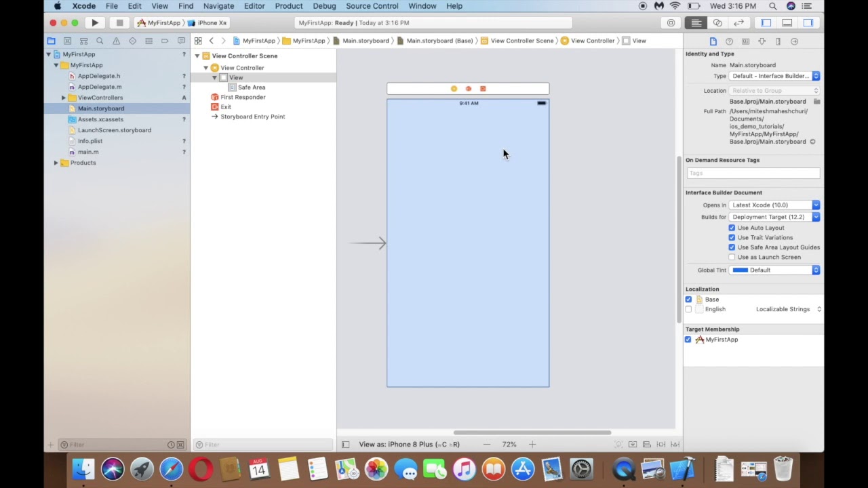Go back with the jump bar arrow
This screenshot has height=488, width=868.
click(x=212, y=41)
